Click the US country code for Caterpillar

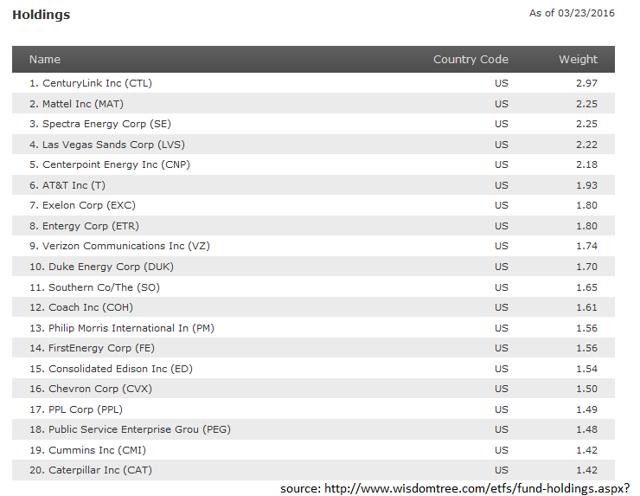[x=502, y=470]
